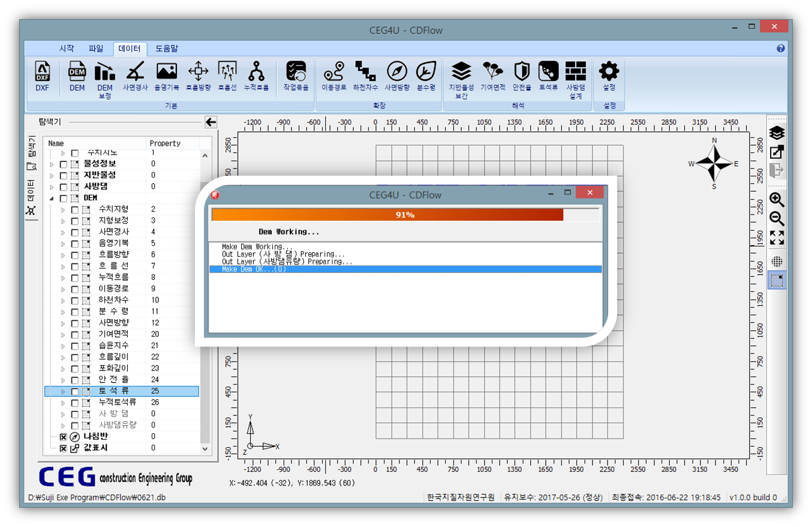Select the 흐름깊이 tree row
This screenshot has width=812, height=527.
(x=122, y=357)
